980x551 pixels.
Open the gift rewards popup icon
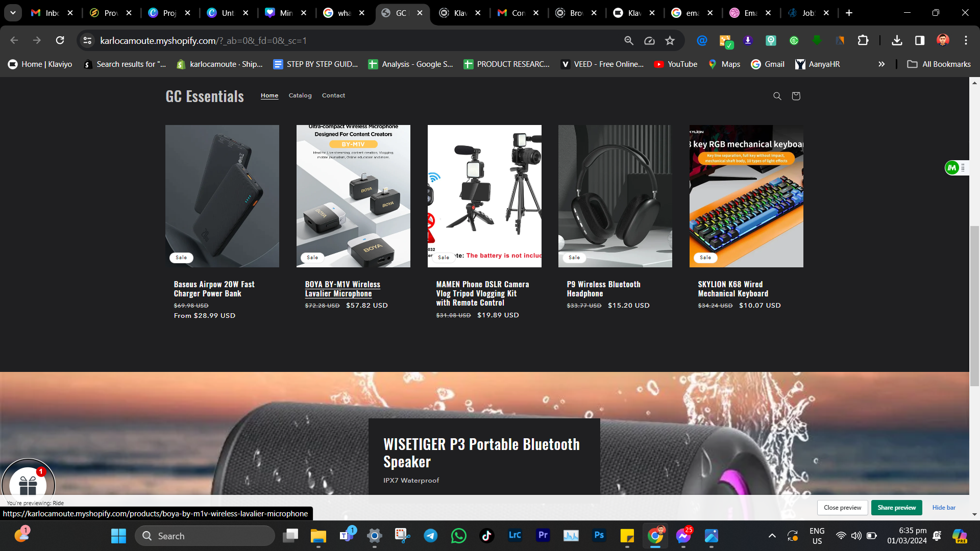28,484
